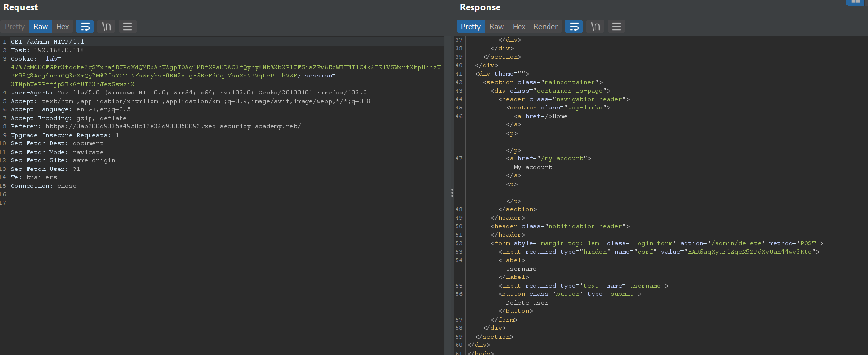Click the div class="container is-page" response line

click(550, 91)
